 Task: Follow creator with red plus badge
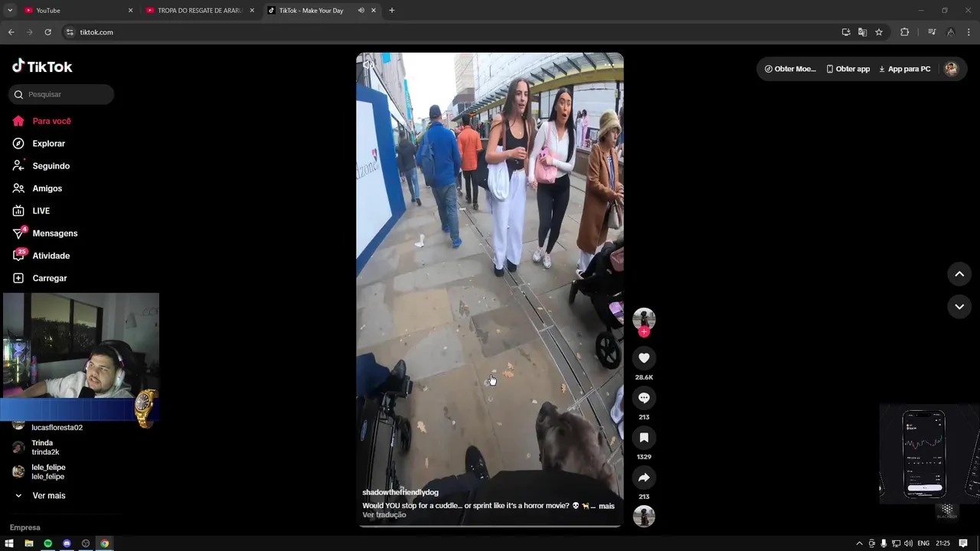[644, 332]
